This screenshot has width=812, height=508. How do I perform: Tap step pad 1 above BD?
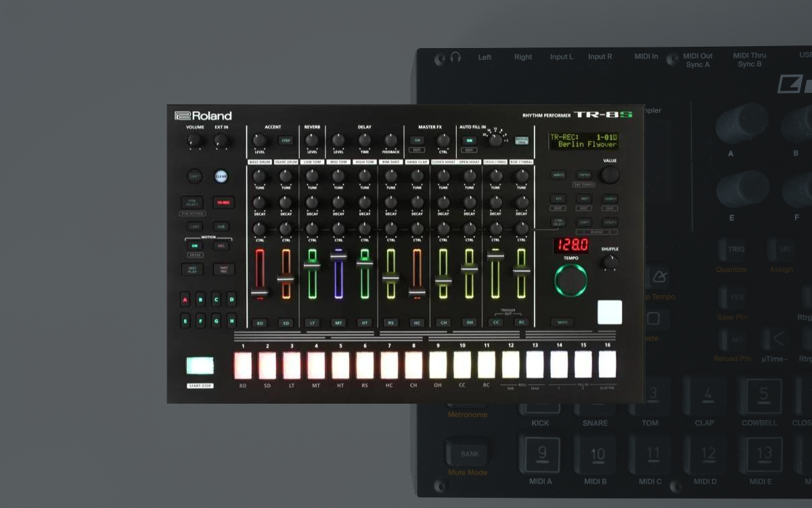click(243, 365)
